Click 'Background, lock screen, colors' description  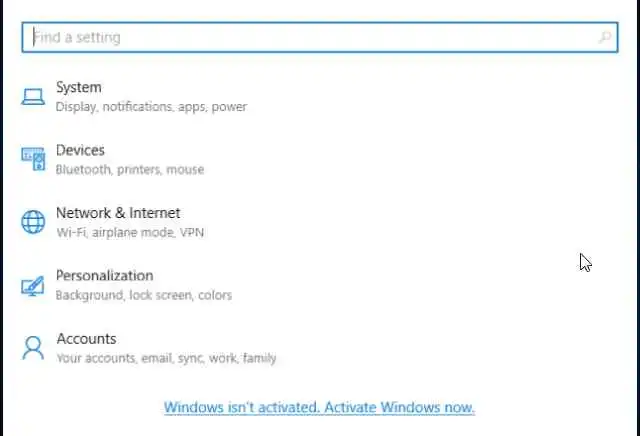pos(143,295)
